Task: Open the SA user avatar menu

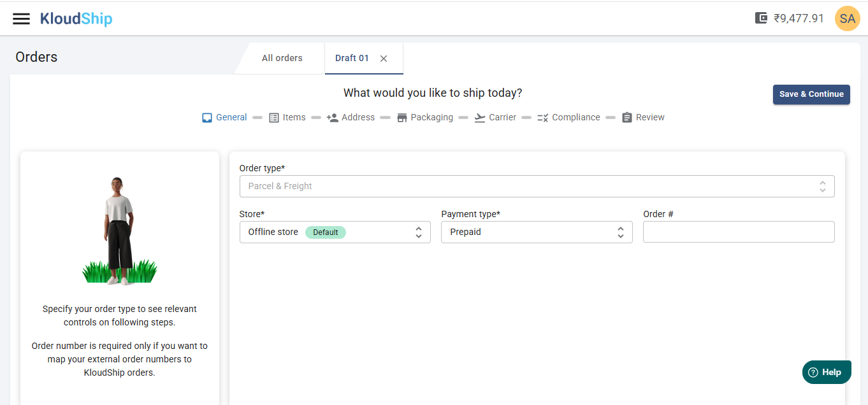Action: coord(847,18)
